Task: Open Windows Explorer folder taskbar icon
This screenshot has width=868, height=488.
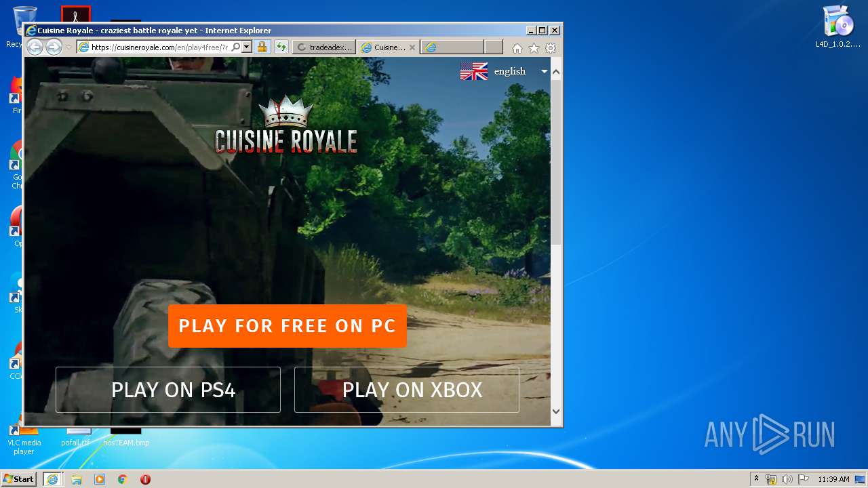Action: pyautogui.click(x=77, y=479)
